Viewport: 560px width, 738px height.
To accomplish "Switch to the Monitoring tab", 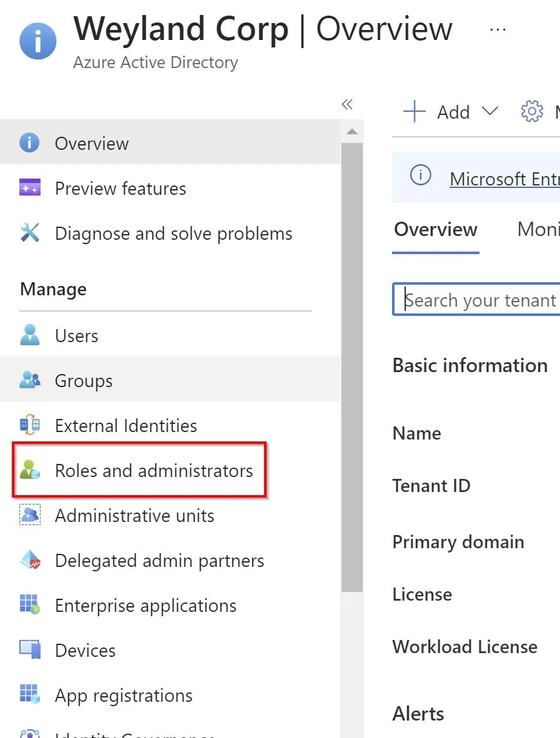I will (538, 230).
